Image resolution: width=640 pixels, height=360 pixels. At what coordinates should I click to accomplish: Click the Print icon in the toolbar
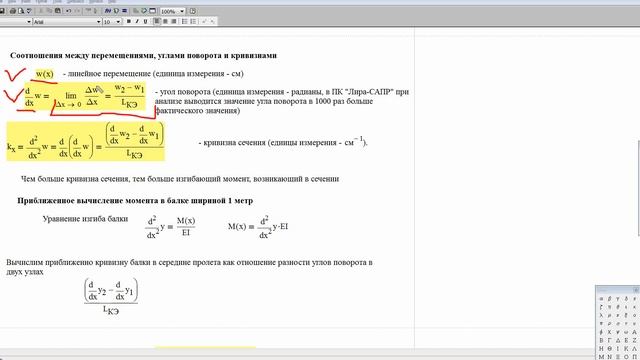(13, 11)
